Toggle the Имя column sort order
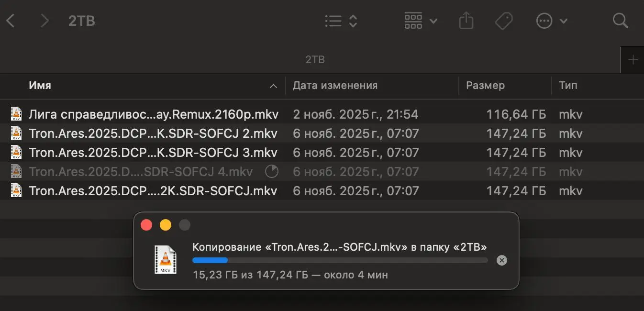The width and height of the screenshot is (644, 311). click(x=144, y=86)
